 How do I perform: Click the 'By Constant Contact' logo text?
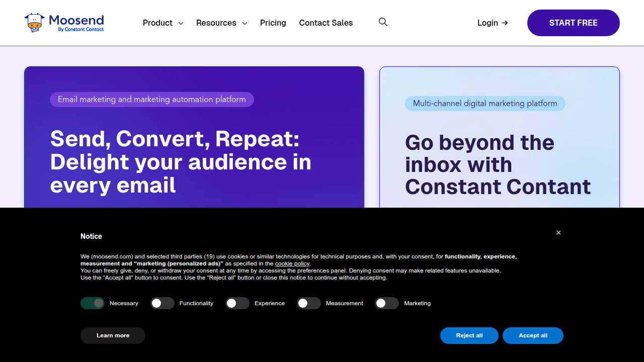coord(80,30)
